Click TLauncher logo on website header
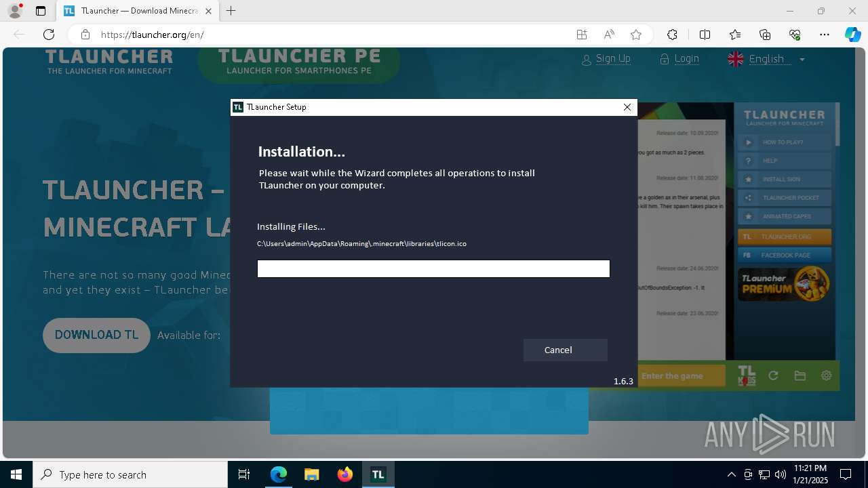This screenshot has height=488, width=868. [x=109, y=61]
